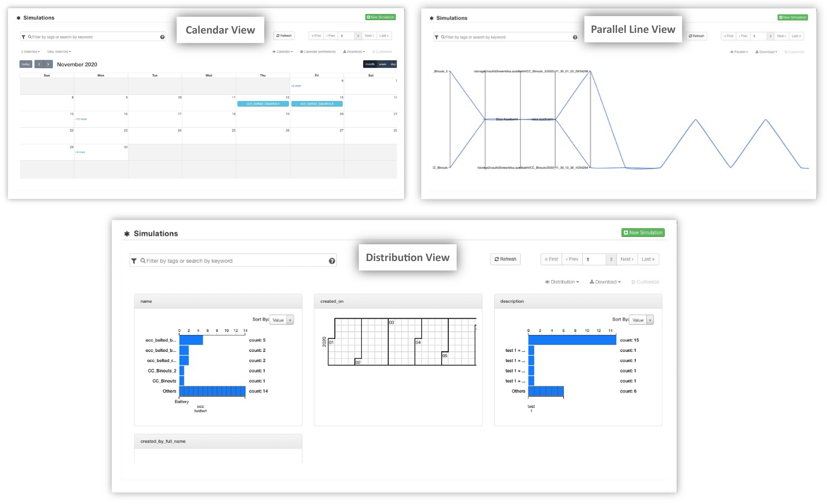Focus search field in Parallel Line View
Image resolution: width=827 pixels, height=504 pixels.
pyautogui.click(x=506, y=37)
